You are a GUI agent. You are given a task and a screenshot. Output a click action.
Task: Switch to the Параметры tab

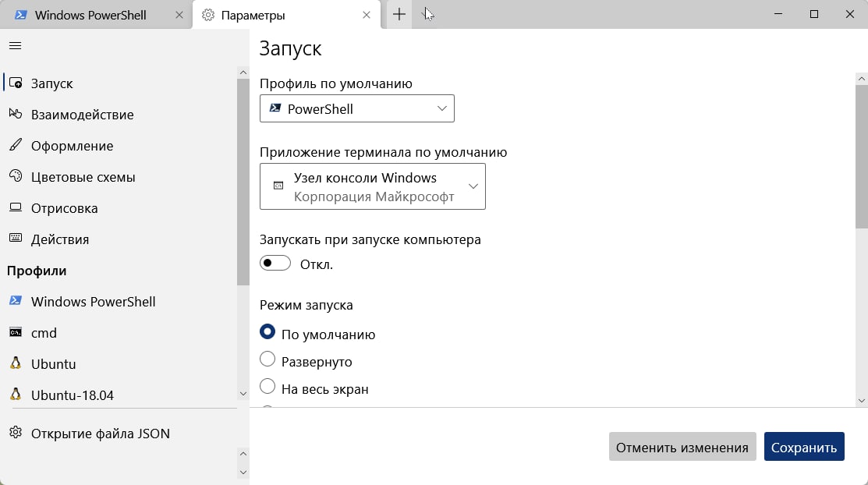click(x=287, y=15)
